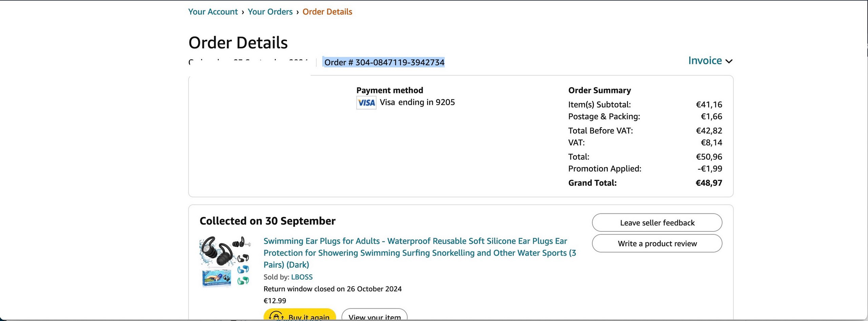This screenshot has width=868, height=321.
Task: Click the Grand Total amount €48,97
Action: [709, 183]
